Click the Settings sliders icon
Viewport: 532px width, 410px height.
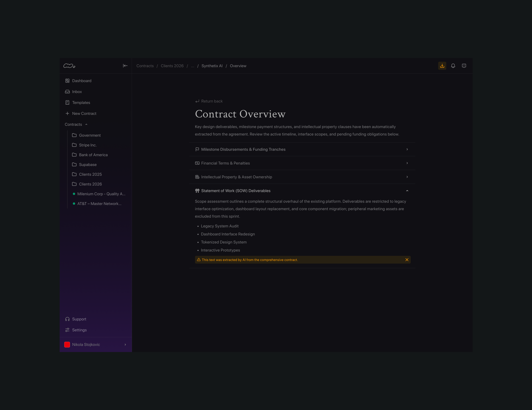click(68, 330)
